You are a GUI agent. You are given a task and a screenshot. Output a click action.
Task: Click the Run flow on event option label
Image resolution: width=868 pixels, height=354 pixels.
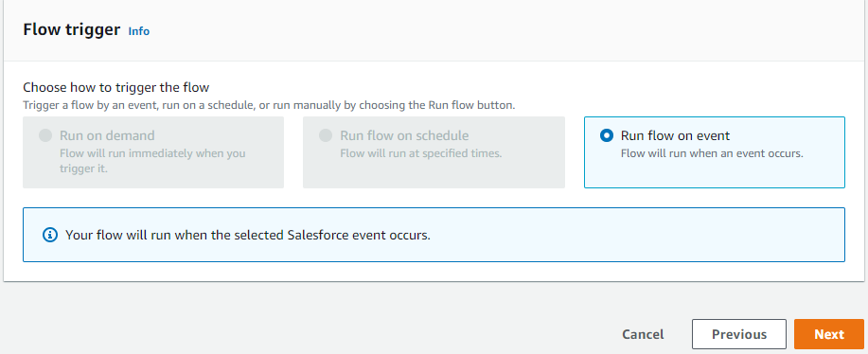tap(675, 135)
